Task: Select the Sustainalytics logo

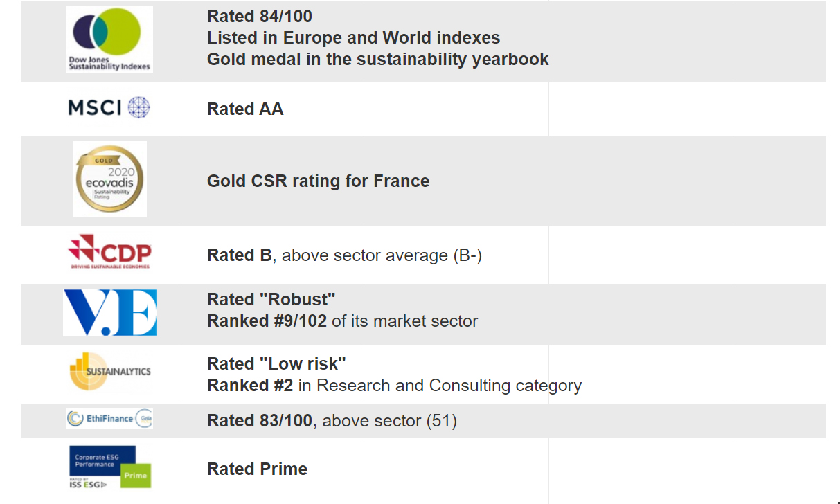Action: click(109, 372)
